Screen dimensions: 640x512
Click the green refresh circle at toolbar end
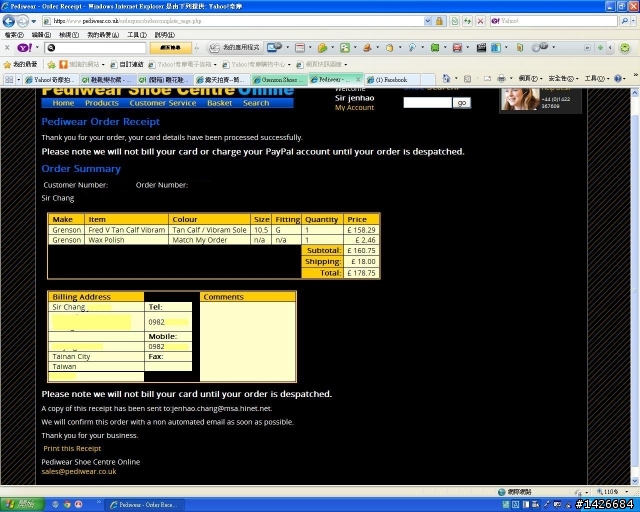(625, 48)
